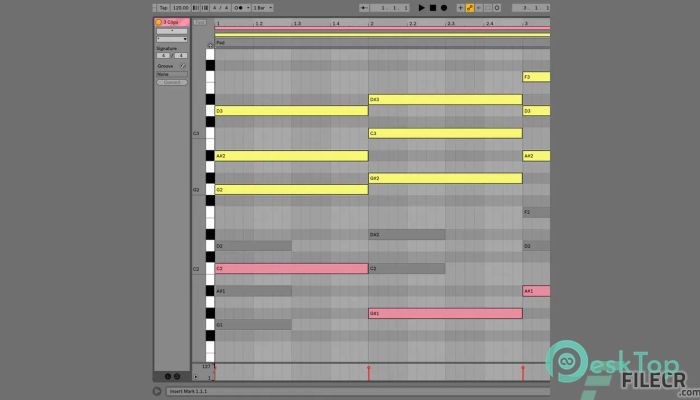Arm recording with the Record button
700x400 pixels.
coord(444,8)
